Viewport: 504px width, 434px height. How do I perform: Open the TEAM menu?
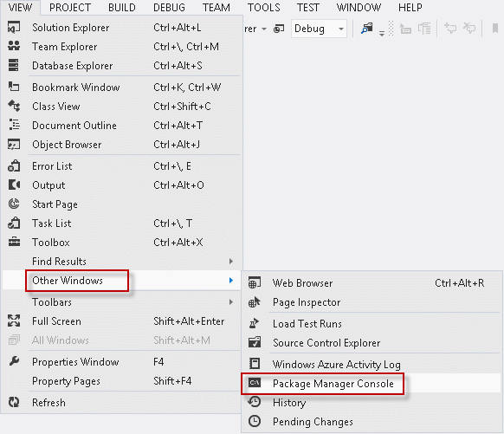coord(216,7)
